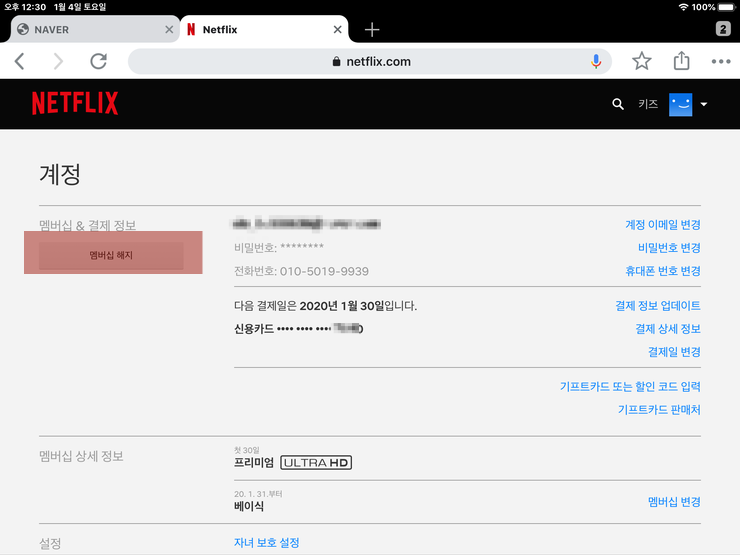Click 결제일 변경 link
This screenshot has width=740, height=555.
pos(674,352)
